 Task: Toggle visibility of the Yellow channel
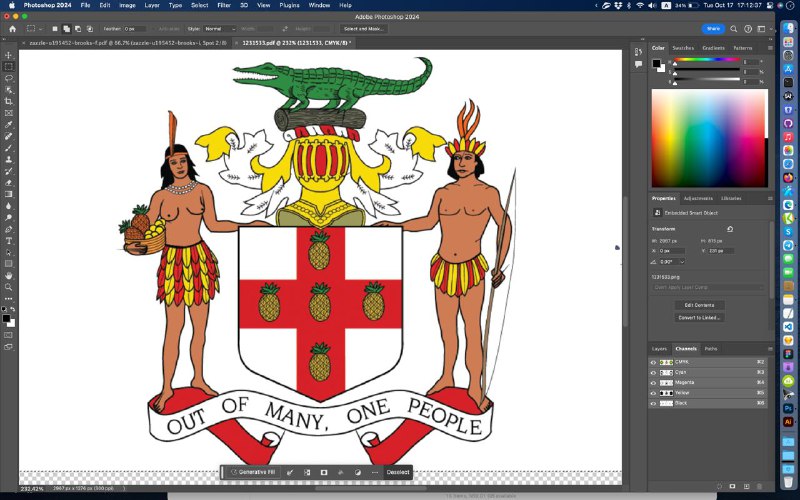coord(653,393)
